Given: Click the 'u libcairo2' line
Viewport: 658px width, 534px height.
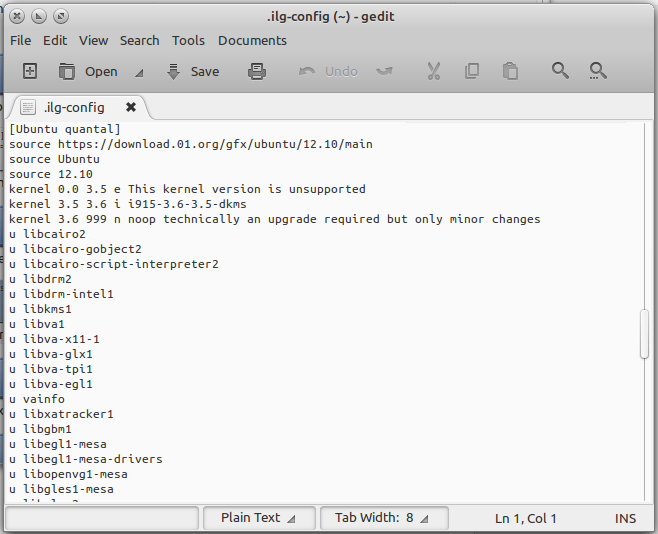Looking at the screenshot, I should click(47, 234).
